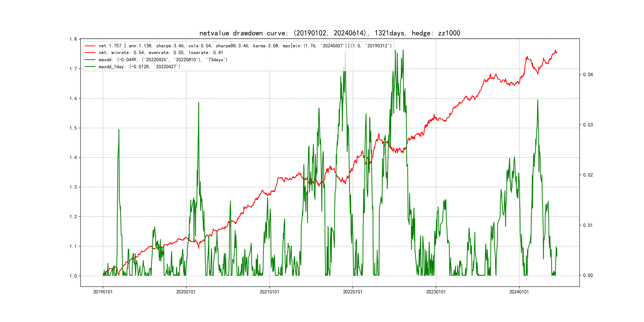644x322 pixels.
Task: Click the 20220101 x-axis date label
Action: tap(352, 292)
